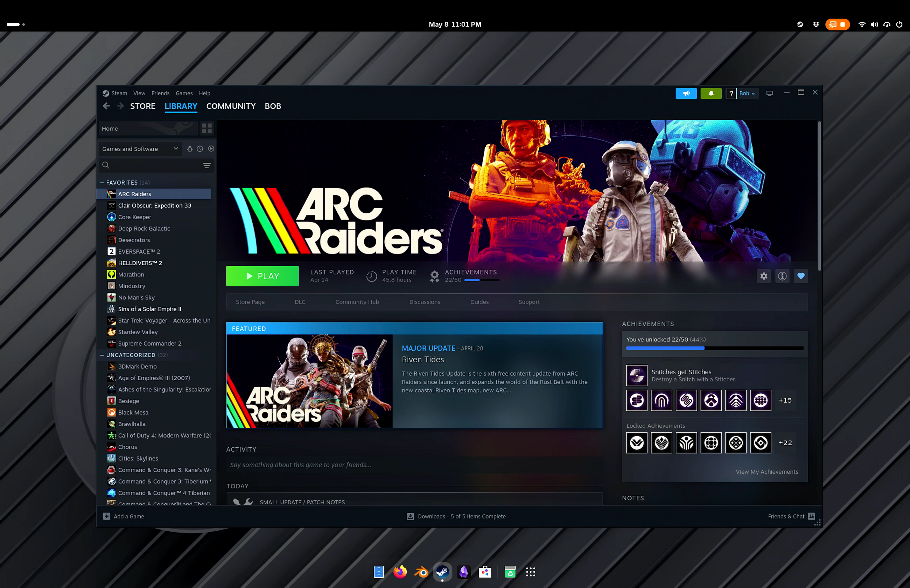Open the Friends & Chat icon
This screenshot has width=910, height=588.
coord(812,516)
